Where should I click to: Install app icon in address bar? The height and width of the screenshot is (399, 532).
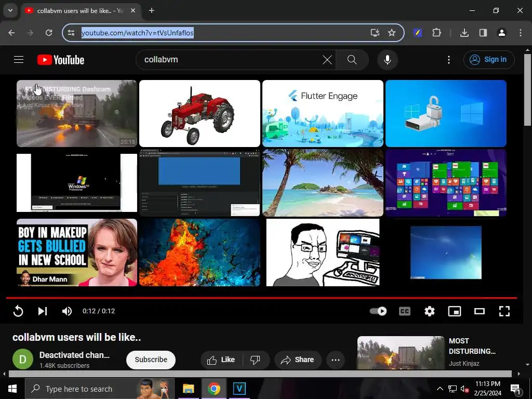pos(375,33)
